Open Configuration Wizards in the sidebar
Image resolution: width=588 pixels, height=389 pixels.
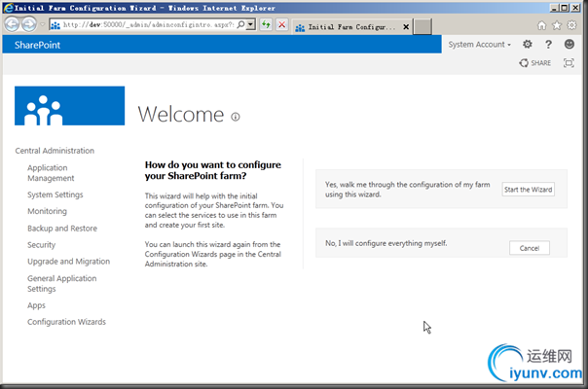coord(66,322)
